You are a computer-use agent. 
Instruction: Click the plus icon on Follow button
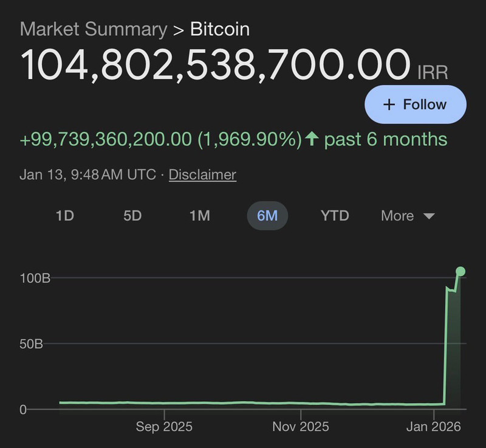[389, 105]
